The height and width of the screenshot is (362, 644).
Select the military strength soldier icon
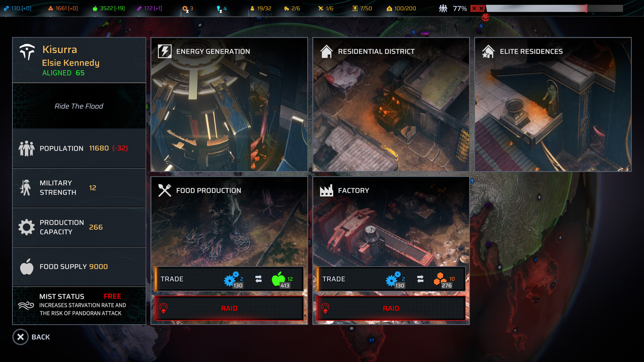[25, 187]
